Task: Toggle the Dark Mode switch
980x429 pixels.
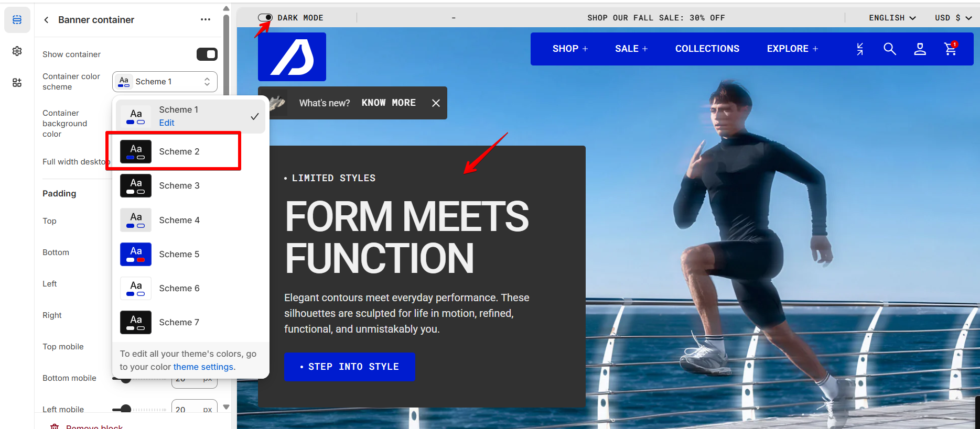Action: click(x=265, y=17)
